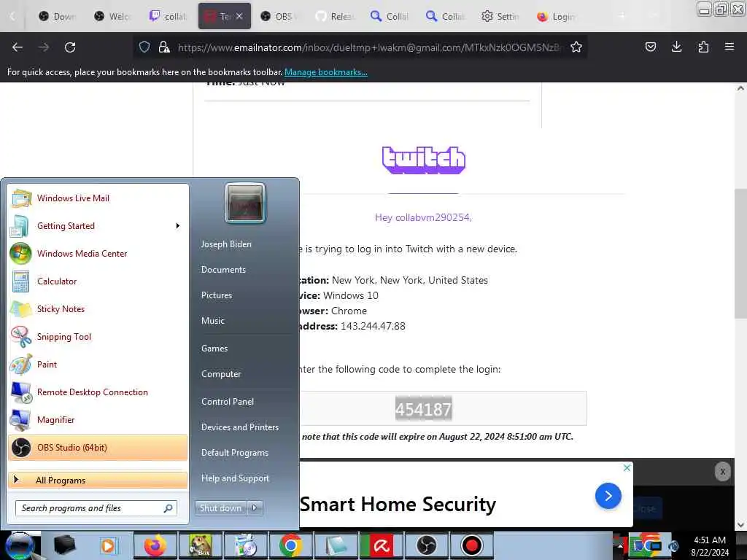Viewport: 747px width, 560px height.
Task: Open Google Chrome from the taskbar
Action: click(x=290, y=545)
